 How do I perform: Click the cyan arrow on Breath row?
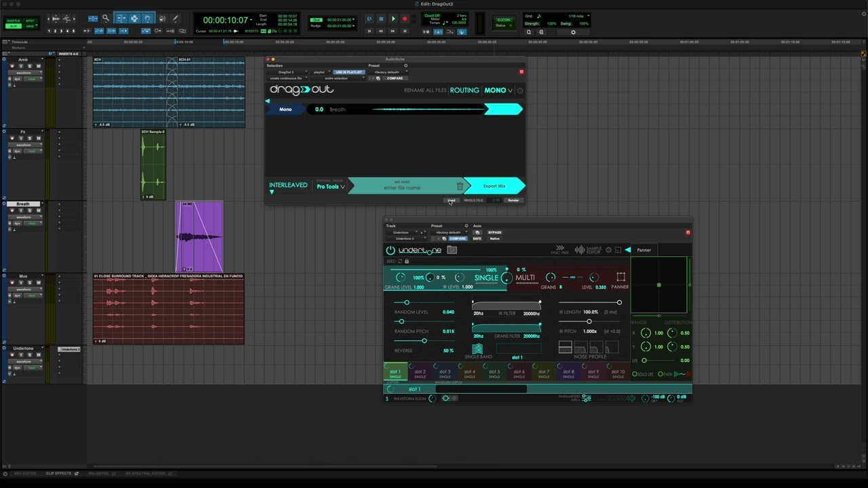[504, 109]
